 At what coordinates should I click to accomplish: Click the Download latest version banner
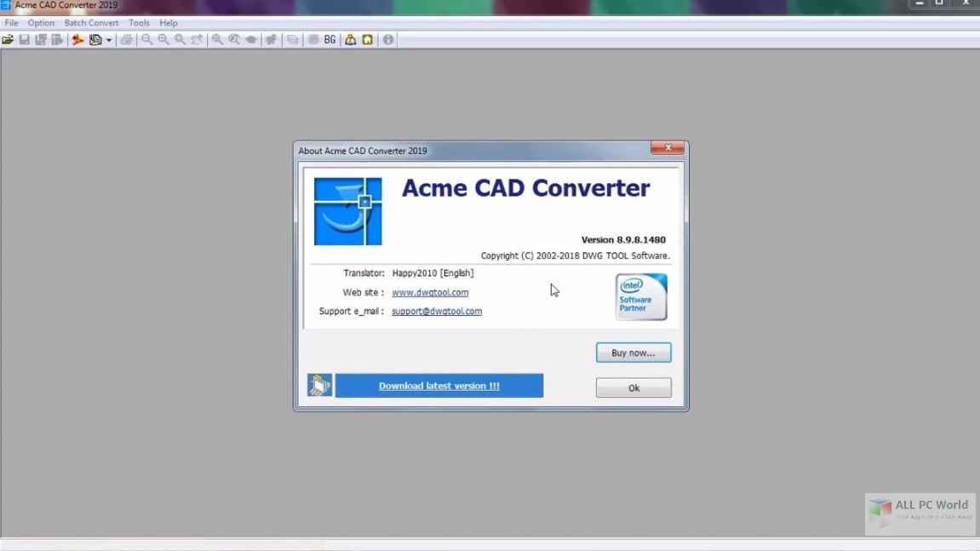tap(438, 386)
